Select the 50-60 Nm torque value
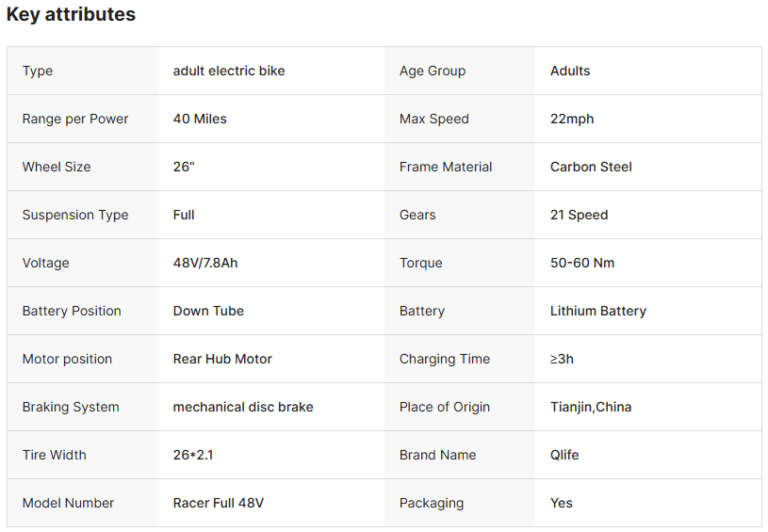Viewport: 768px width, 532px height. (582, 263)
